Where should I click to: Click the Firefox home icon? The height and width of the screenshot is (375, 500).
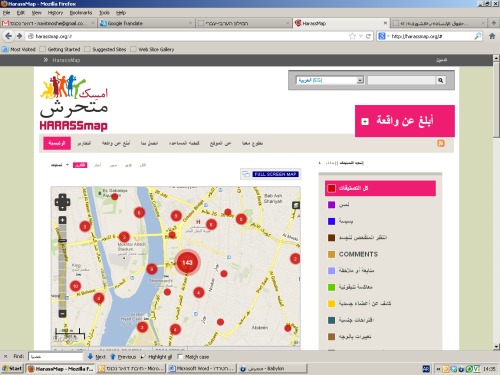click(492, 36)
